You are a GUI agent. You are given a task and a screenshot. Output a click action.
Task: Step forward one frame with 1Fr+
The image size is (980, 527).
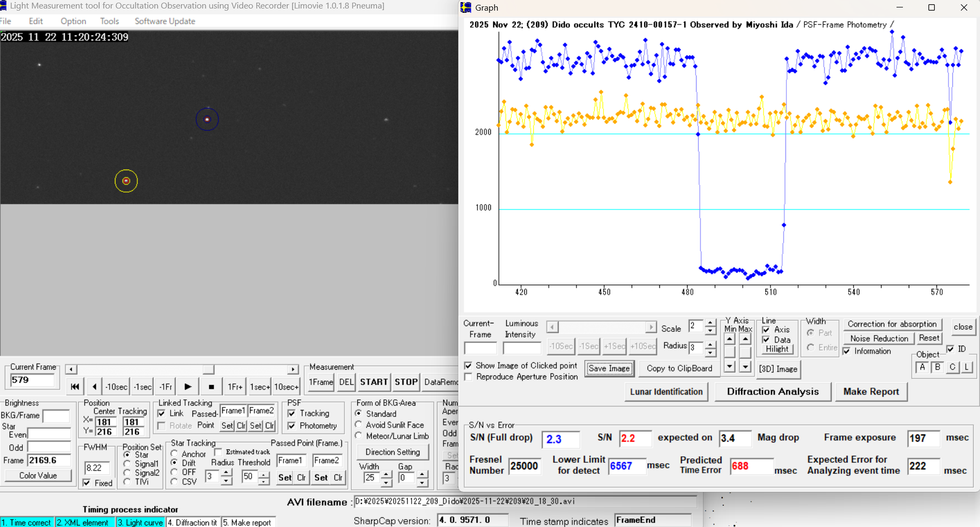tap(235, 387)
